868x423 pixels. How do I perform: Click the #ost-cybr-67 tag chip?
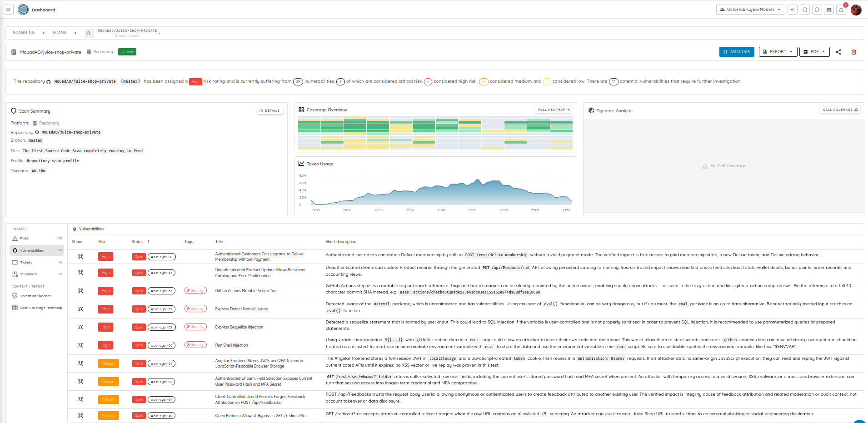[162, 291]
